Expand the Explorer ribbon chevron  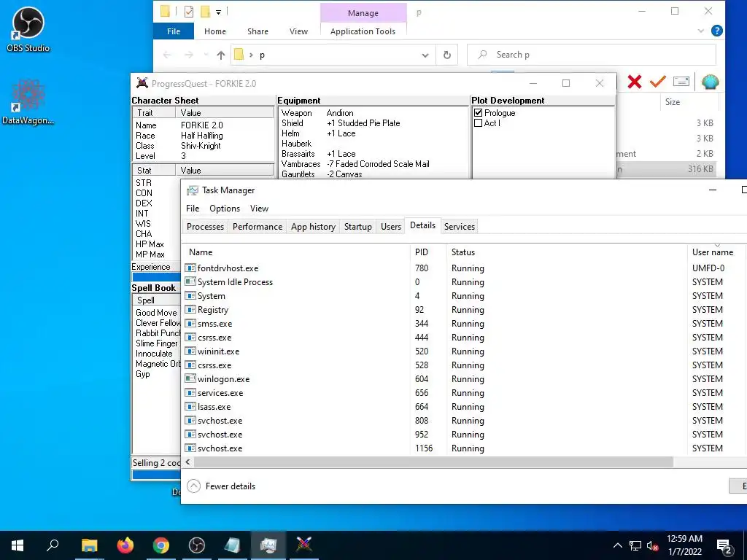pyautogui.click(x=701, y=31)
